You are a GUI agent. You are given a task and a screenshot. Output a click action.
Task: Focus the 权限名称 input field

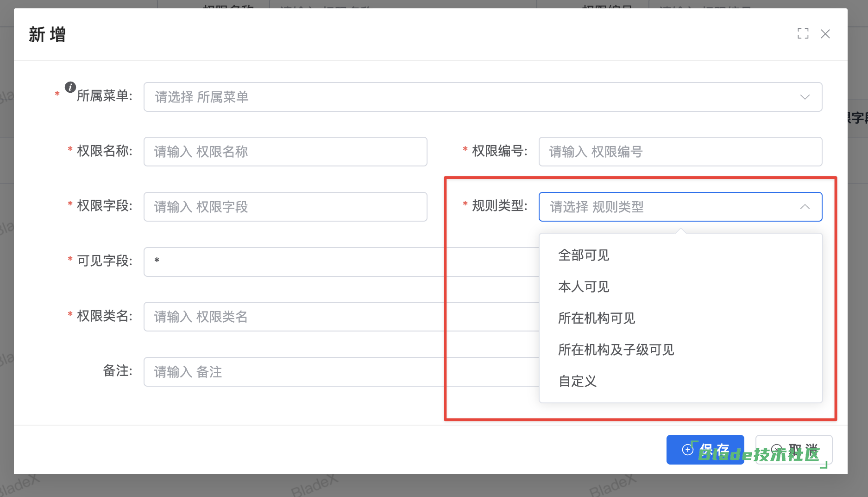click(x=285, y=152)
